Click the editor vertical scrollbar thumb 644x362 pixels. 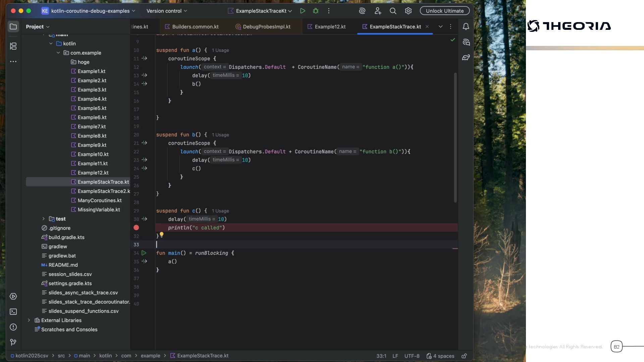tap(455, 137)
